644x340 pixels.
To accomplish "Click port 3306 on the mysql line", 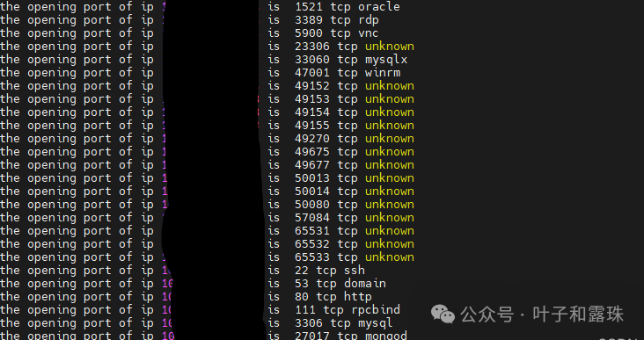I will tap(309, 322).
